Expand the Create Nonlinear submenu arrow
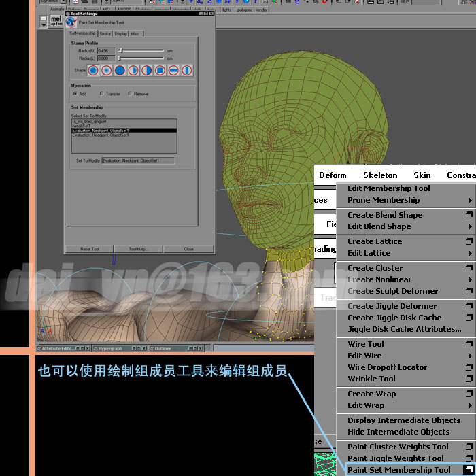The width and height of the screenshot is (476, 476). pyautogui.click(x=470, y=279)
